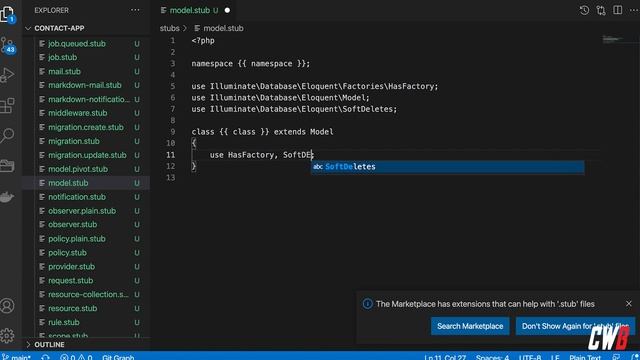Open request.stub file
Screen dimensions: 640x360
click(70, 280)
